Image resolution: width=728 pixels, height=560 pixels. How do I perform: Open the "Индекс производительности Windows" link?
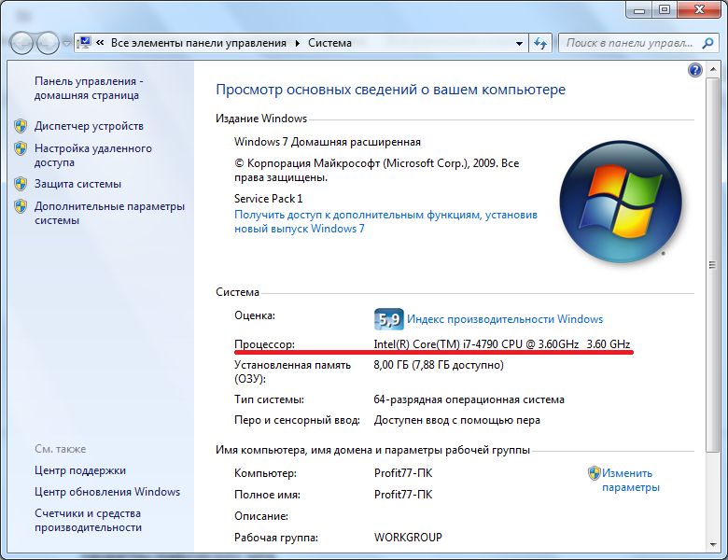point(505,319)
